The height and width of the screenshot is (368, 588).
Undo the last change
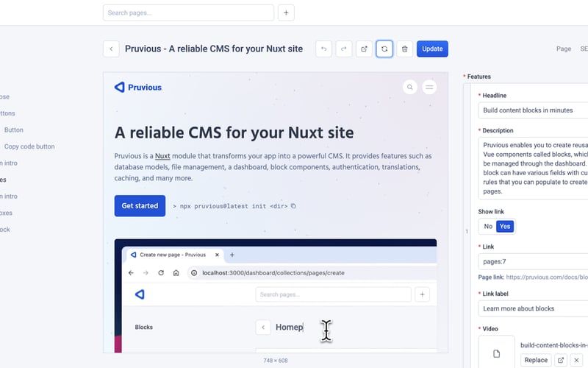pos(323,49)
